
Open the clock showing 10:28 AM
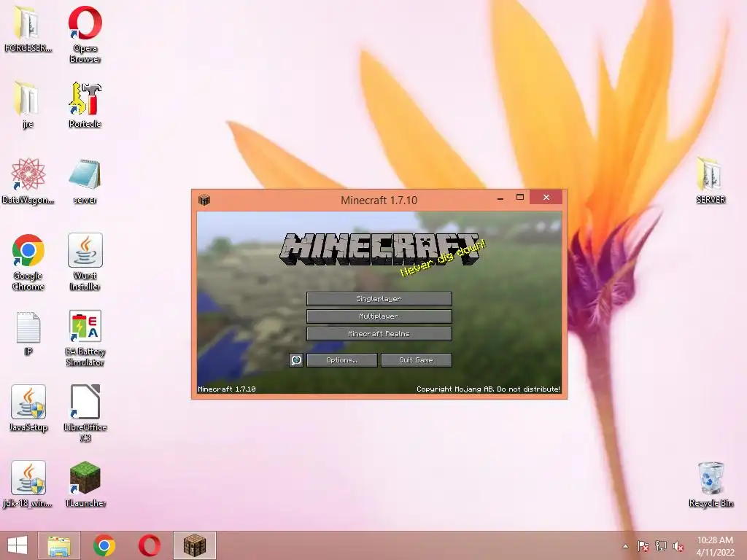pos(715,546)
